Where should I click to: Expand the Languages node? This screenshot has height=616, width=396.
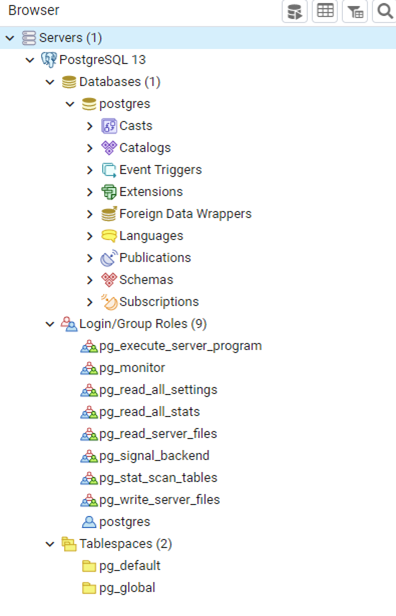(90, 236)
